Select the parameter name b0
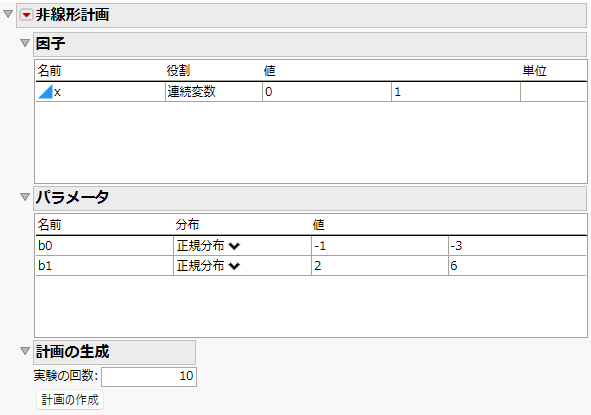Screen dimensions: 591x415 104,246
